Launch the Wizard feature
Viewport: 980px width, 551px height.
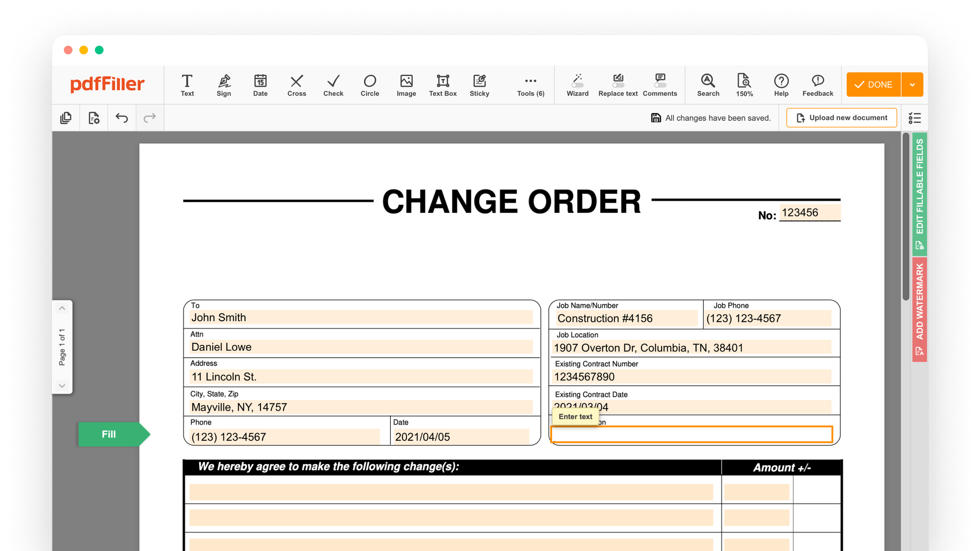click(577, 85)
